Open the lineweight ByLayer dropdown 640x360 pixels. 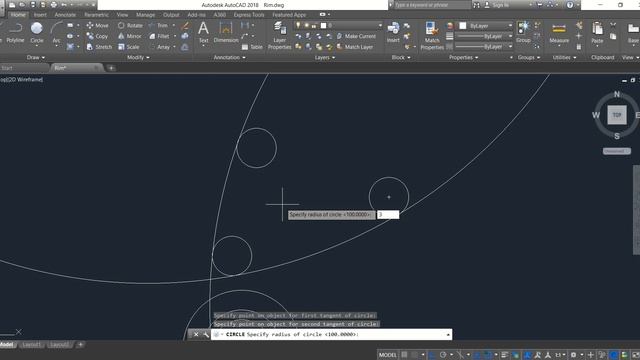pyautogui.click(x=484, y=36)
